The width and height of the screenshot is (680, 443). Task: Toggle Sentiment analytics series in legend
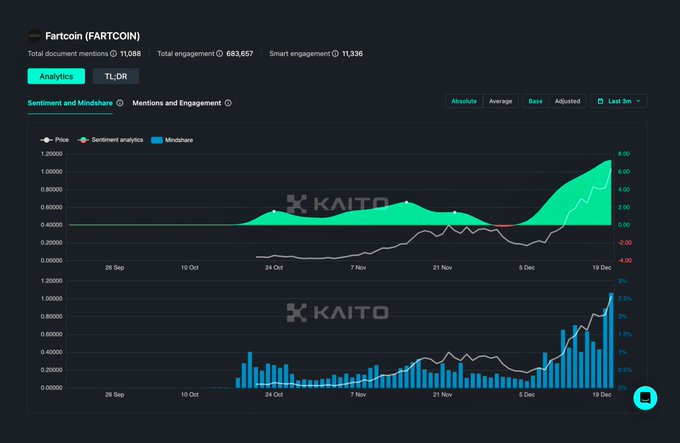point(111,140)
